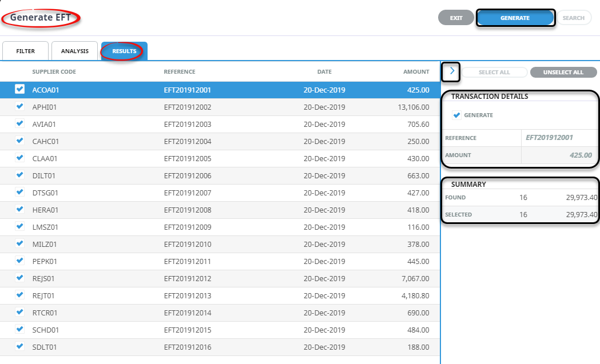600x364 pixels.
Task: Uncheck the APHI01 supplier row checkbox
Action: click(20, 106)
